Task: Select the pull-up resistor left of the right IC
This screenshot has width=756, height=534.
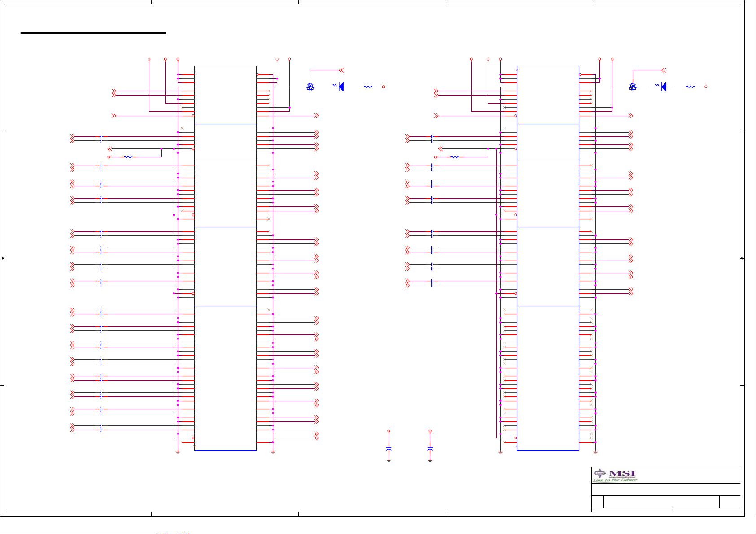Action: tap(455, 157)
